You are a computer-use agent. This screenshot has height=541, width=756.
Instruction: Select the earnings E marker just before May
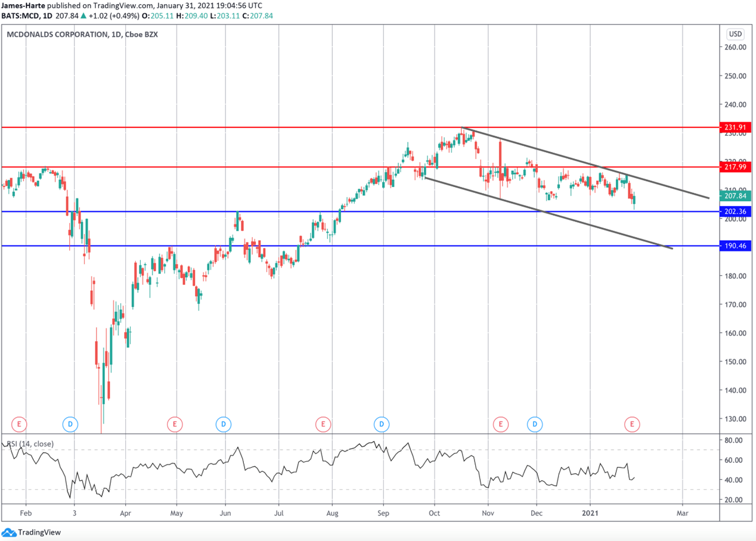[175, 424]
